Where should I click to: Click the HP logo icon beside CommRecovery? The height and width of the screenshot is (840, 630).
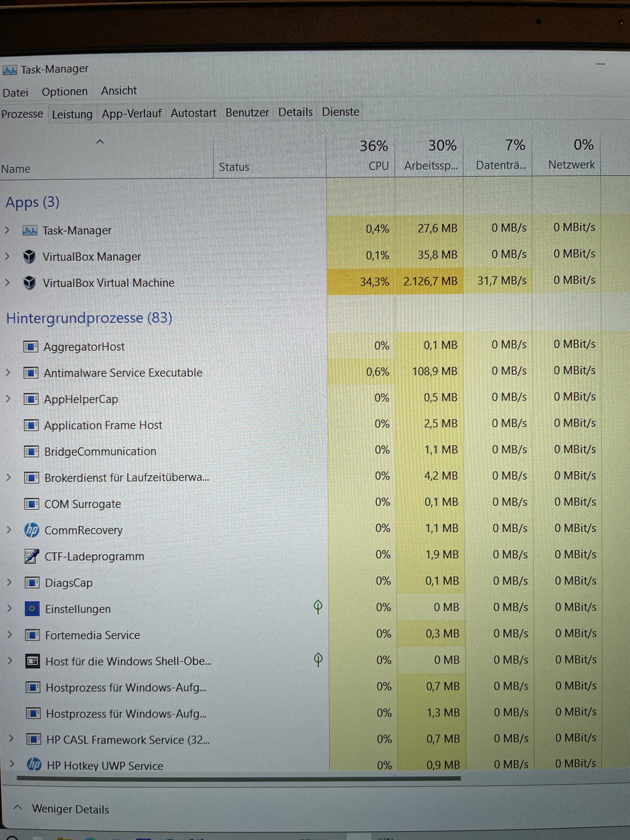tap(31, 530)
